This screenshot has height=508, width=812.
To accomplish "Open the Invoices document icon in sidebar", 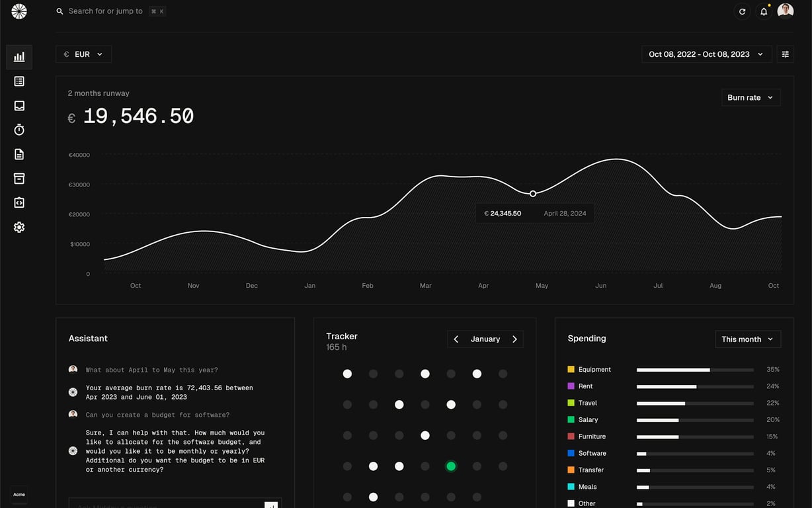I will 19,154.
